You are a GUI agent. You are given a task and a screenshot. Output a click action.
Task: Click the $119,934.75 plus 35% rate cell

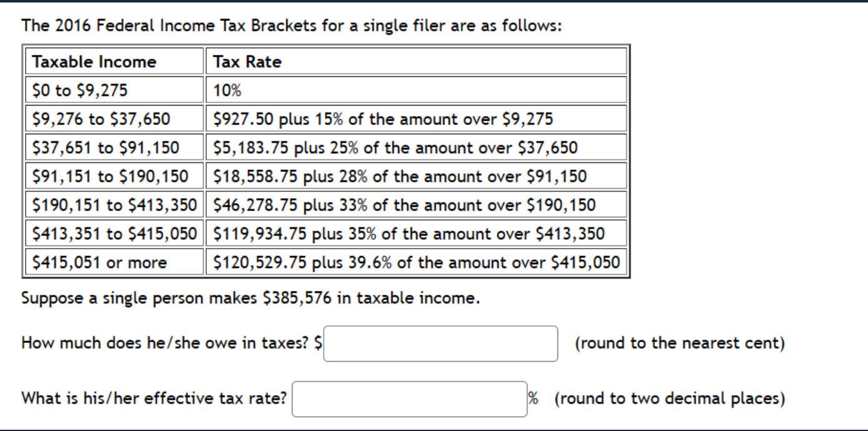416,234
